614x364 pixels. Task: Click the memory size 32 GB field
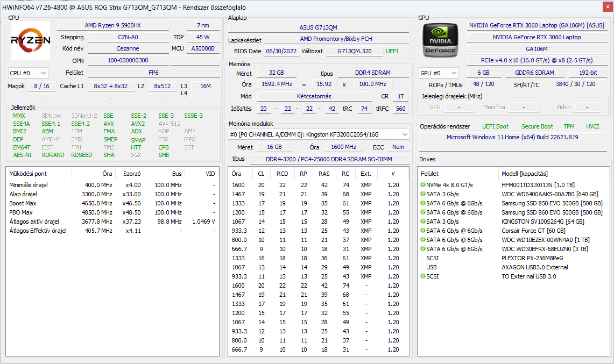[x=277, y=73]
